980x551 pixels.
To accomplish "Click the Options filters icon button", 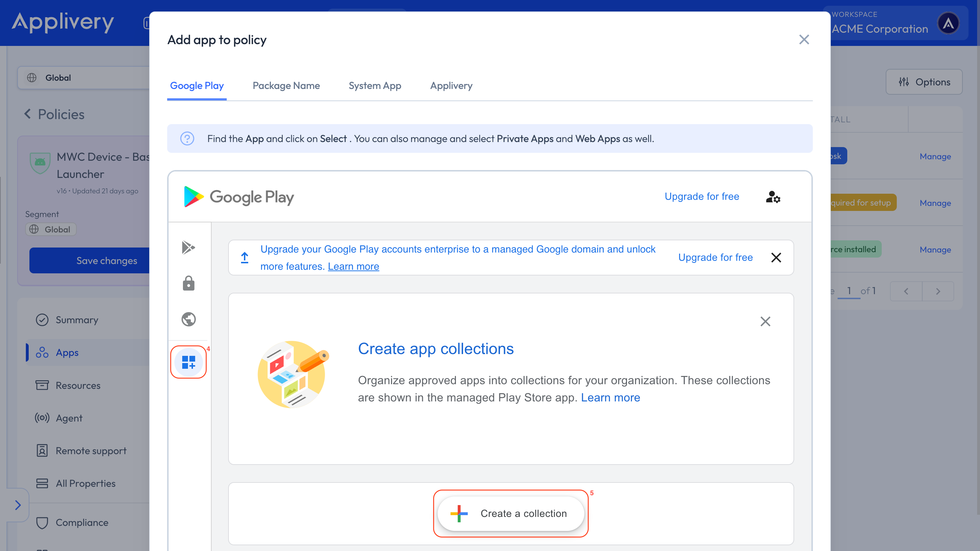I will [904, 82].
